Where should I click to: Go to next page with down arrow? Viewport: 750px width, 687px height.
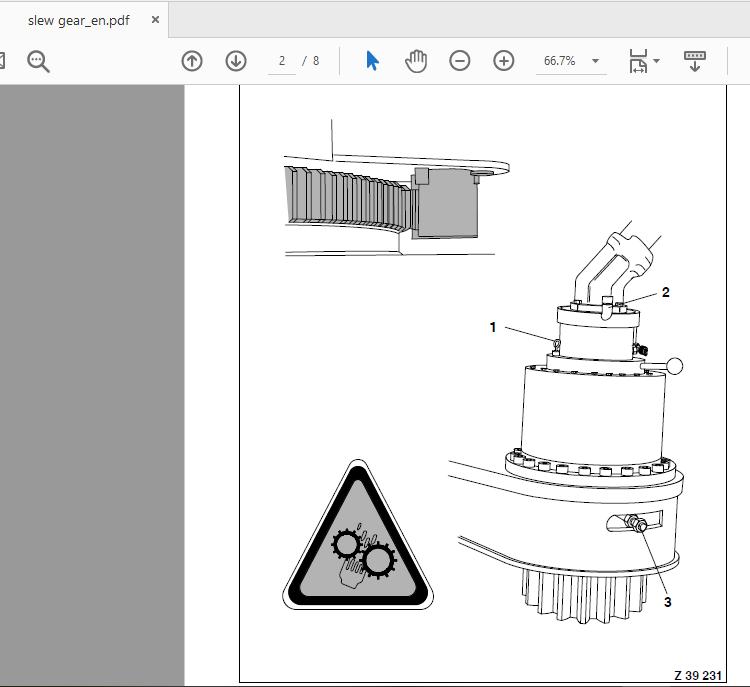point(236,61)
